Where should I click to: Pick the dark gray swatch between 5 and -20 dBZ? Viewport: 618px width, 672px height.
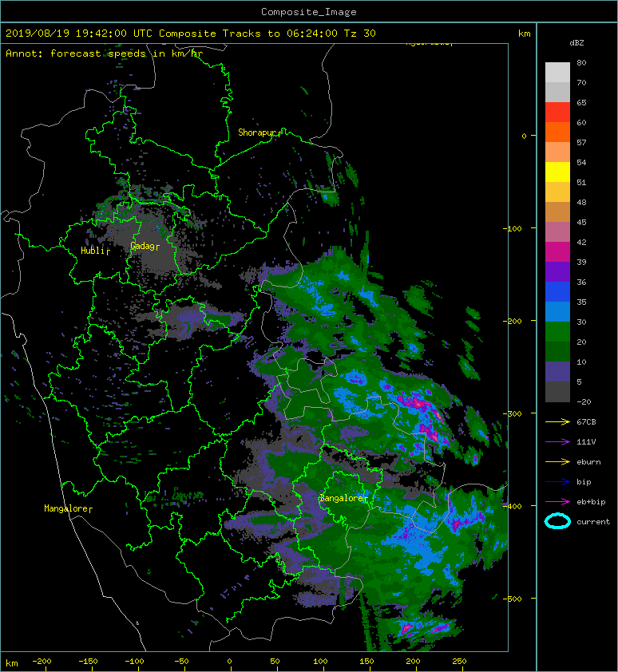click(x=557, y=391)
